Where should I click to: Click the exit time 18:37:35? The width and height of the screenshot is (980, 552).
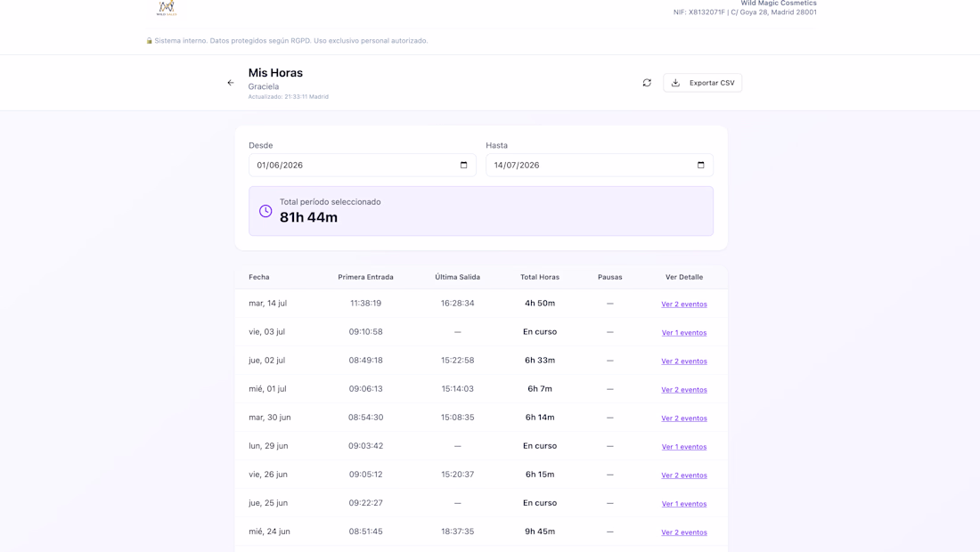click(458, 532)
